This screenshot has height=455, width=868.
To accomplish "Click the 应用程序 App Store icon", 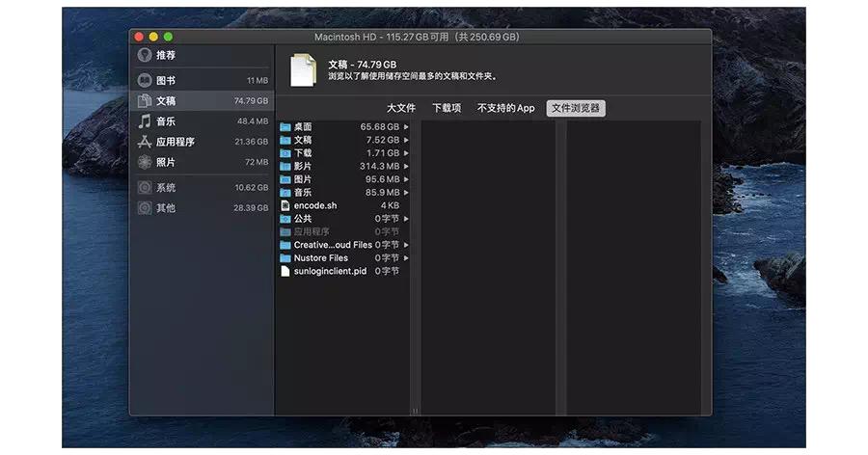I will click(x=145, y=142).
